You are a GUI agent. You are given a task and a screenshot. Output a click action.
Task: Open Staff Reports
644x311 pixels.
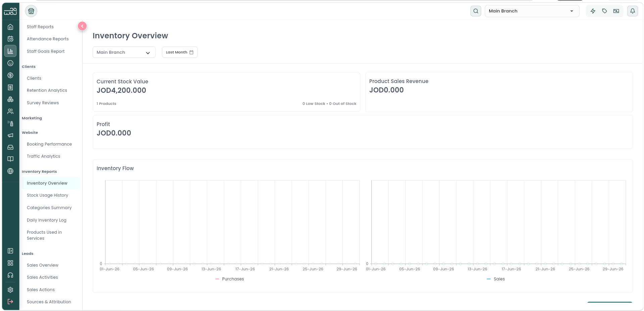point(40,27)
